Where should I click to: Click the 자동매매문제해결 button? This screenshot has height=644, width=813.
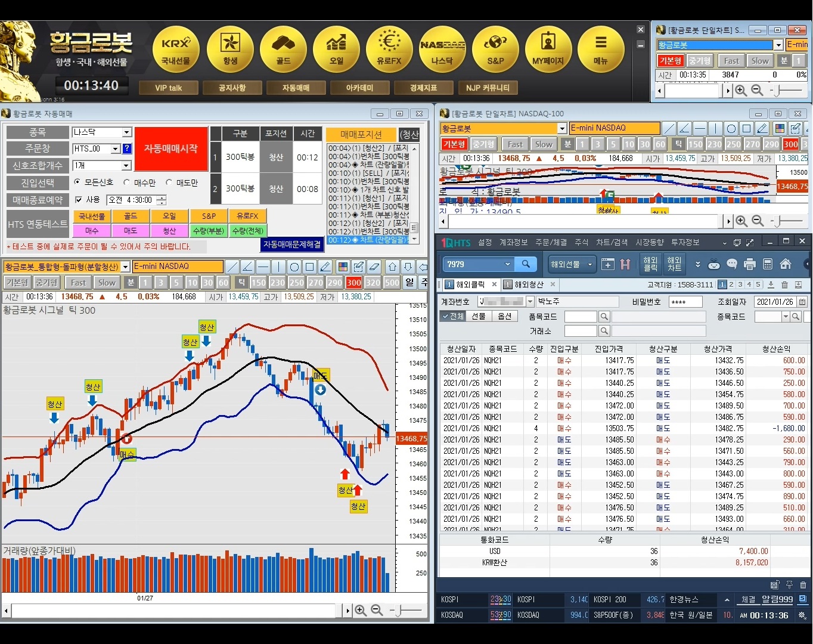292,244
